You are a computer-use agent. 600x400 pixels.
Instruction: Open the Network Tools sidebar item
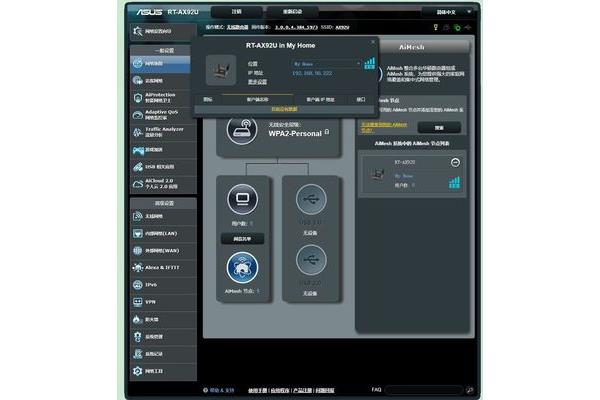[x=163, y=371]
